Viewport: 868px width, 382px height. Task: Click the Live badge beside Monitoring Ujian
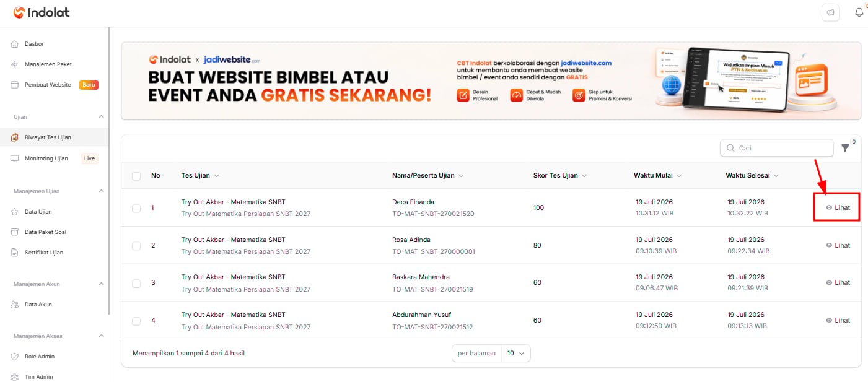click(x=90, y=158)
